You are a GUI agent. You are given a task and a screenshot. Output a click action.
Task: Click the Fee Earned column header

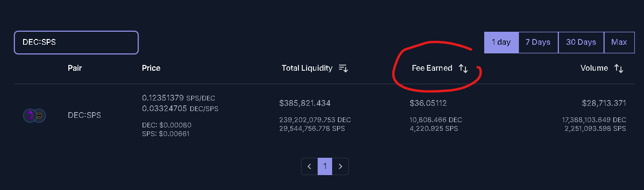click(432, 68)
